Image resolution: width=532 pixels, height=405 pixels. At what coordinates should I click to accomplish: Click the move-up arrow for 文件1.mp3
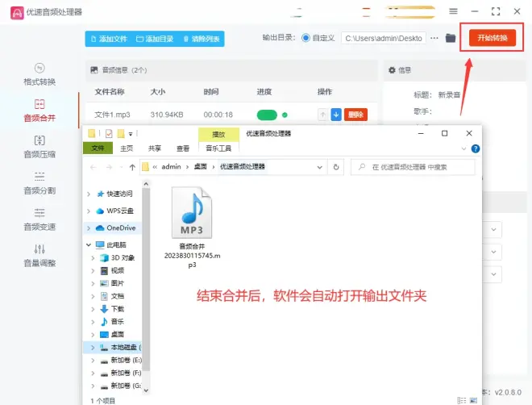322,115
